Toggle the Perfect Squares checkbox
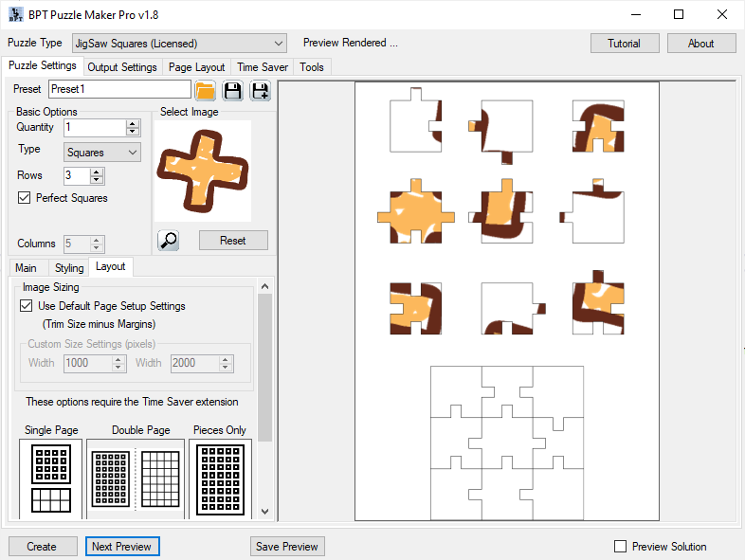Viewport: 745px width, 560px height. point(25,198)
